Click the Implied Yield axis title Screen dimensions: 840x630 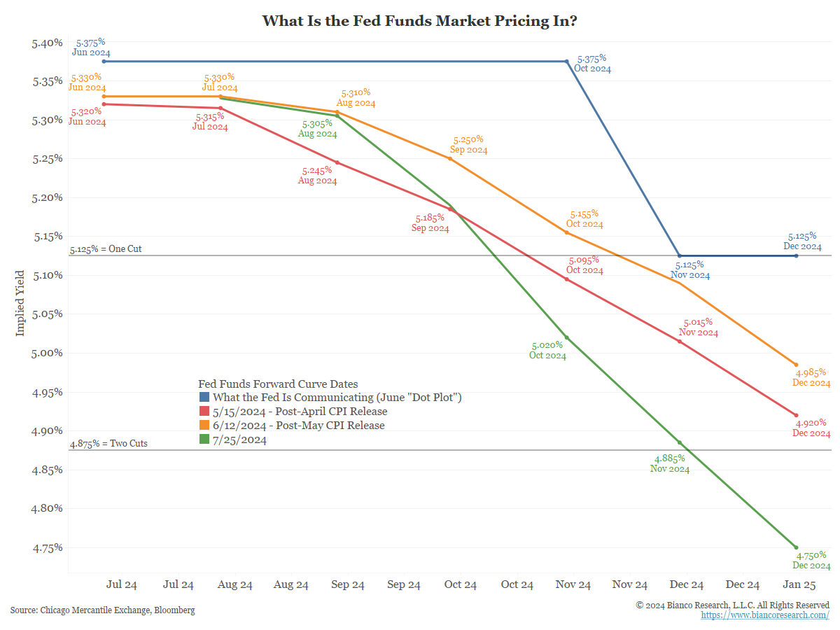[x=20, y=303]
